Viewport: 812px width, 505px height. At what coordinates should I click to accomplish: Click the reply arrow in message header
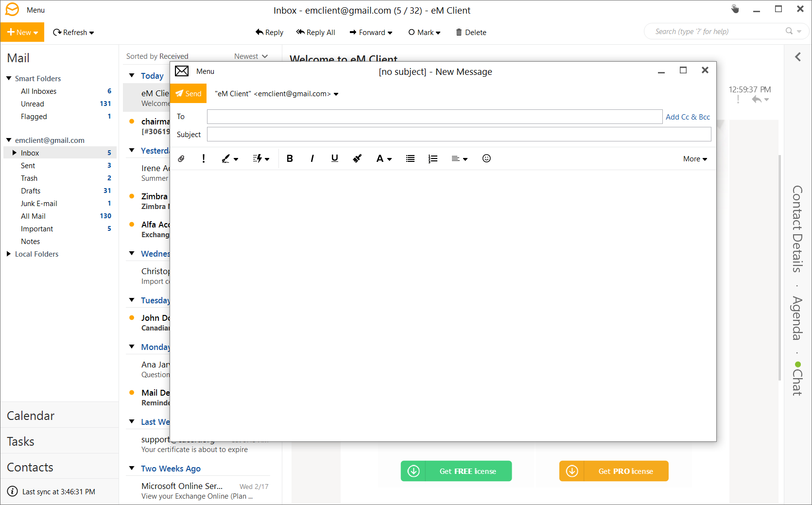pos(757,100)
